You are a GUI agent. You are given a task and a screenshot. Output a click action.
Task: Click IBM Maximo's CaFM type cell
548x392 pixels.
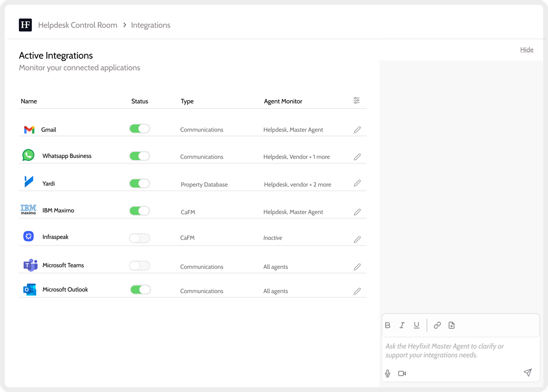(188, 212)
